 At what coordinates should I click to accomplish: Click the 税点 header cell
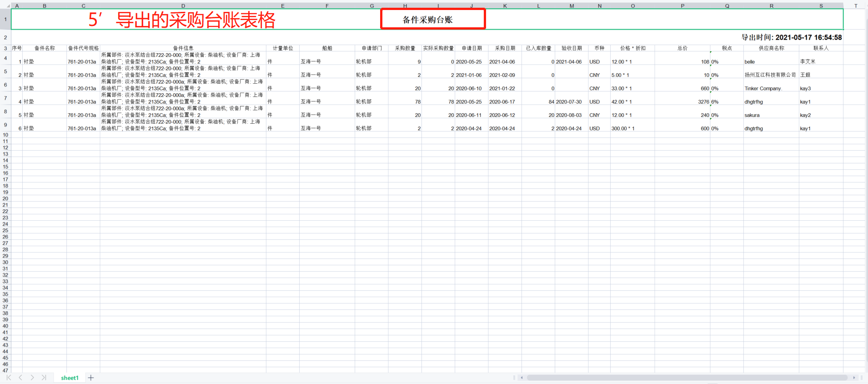pos(727,48)
